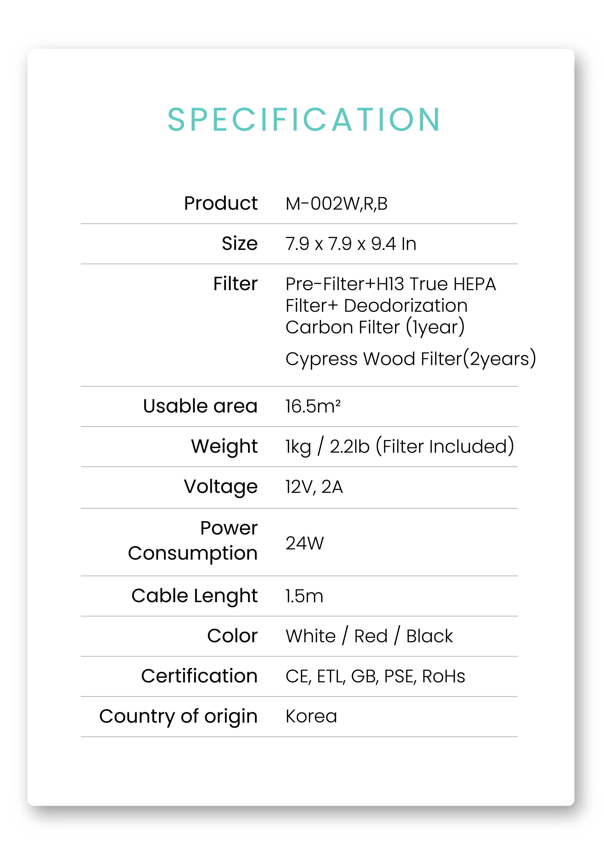Select the Certification label
This screenshot has height=868, width=604.
(x=199, y=676)
